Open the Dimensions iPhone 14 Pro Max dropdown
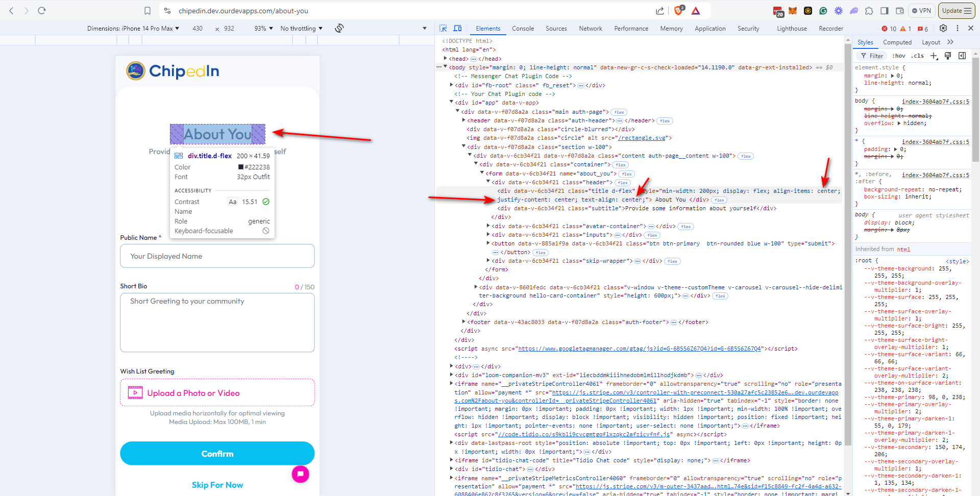 [x=133, y=29]
